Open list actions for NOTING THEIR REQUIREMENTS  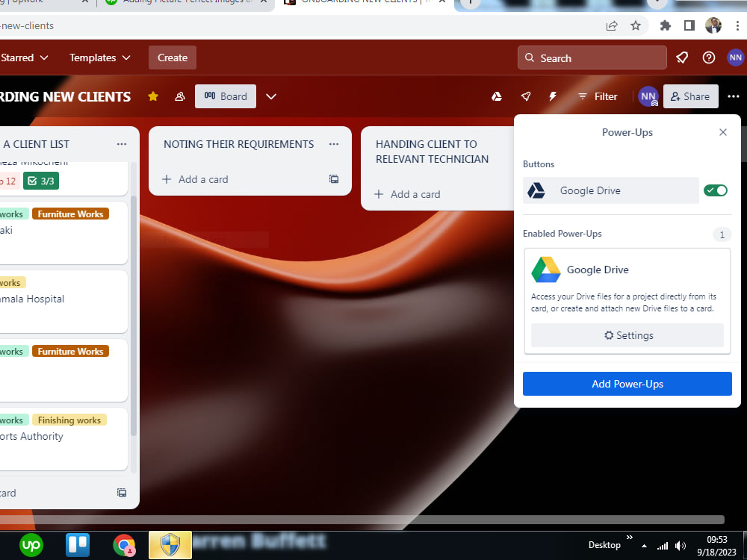[334, 144]
